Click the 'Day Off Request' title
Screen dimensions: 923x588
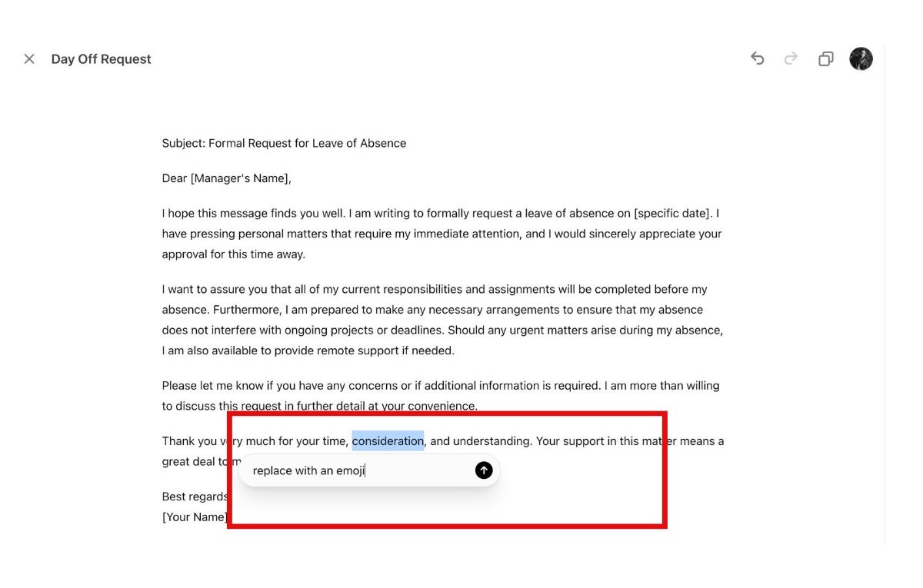[101, 59]
